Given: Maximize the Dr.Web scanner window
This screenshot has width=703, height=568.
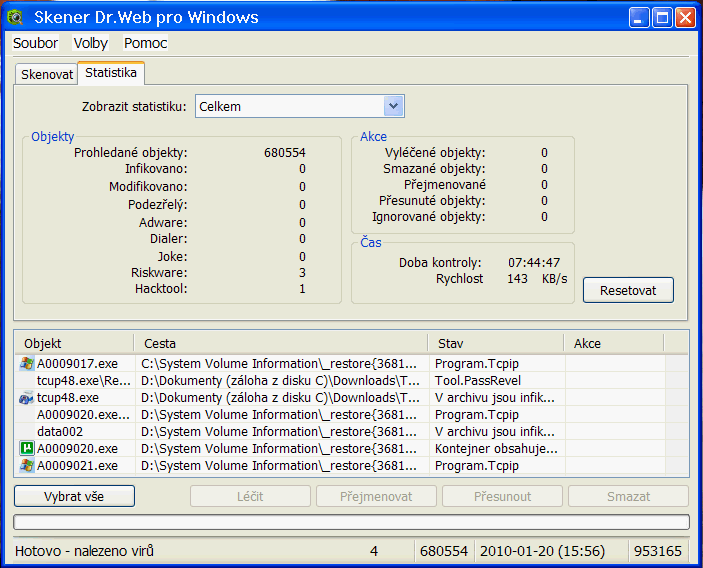Looking at the screenshot, I should coord(662,18).
